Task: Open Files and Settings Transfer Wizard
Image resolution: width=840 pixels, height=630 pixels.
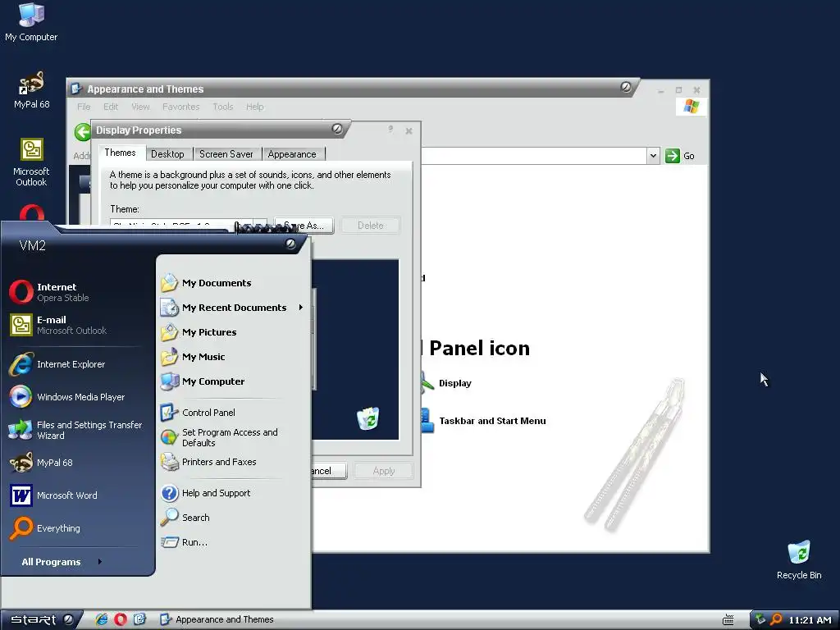Action: click(78, 430)
